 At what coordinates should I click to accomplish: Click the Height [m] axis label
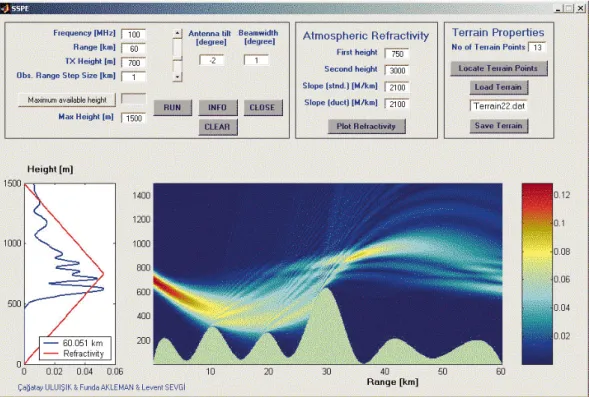pyautogui.click(x=50, y=169)
